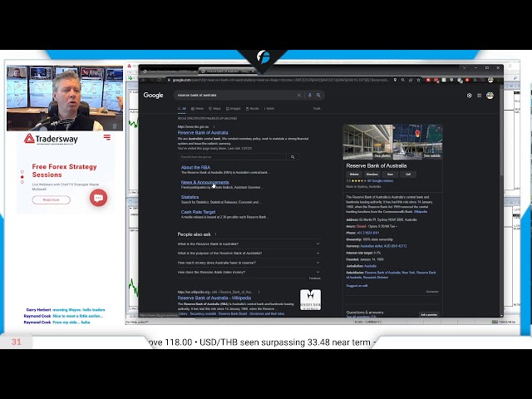Expand "How does the Reserve Bank make money?"
Image resolution: width=532 pixels, height=399 pixels.
click(248, 272)
